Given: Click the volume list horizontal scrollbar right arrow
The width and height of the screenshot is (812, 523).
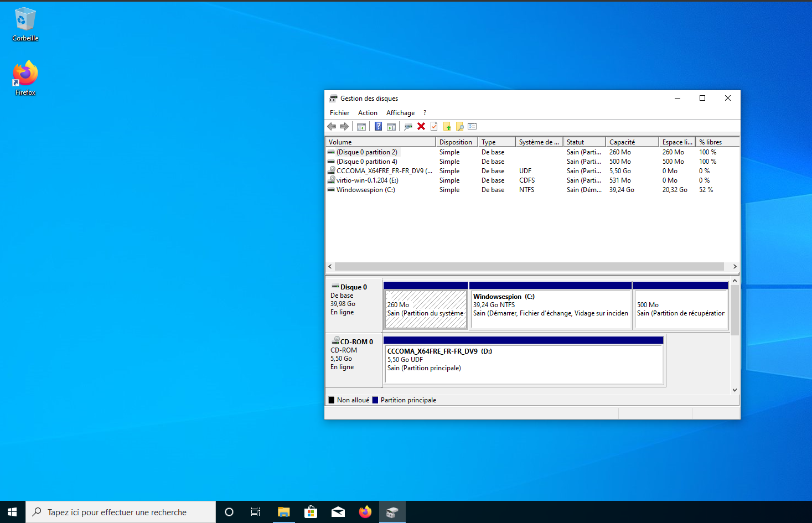Looking at the screenshot, I should (x=735, y=267).
